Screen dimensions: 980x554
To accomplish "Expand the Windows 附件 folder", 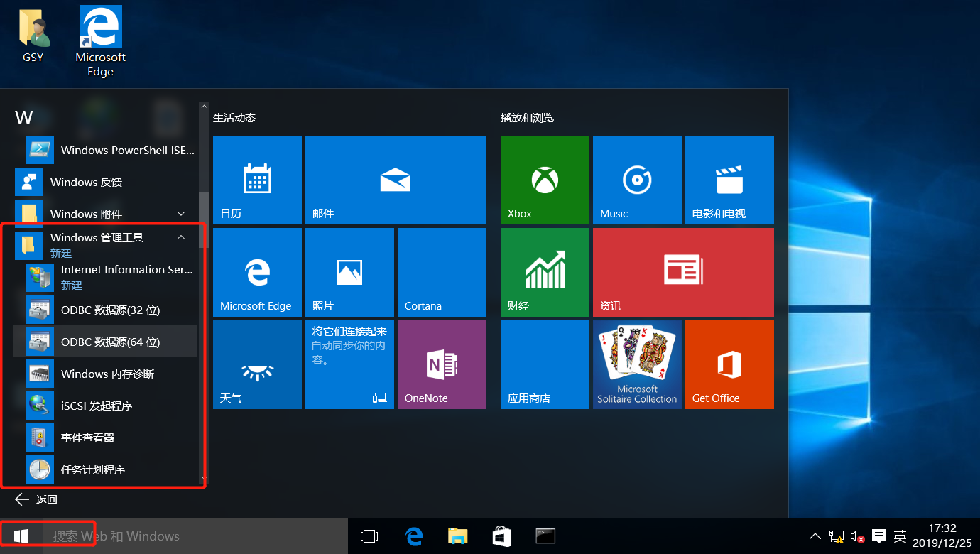I will pos(105,214).
